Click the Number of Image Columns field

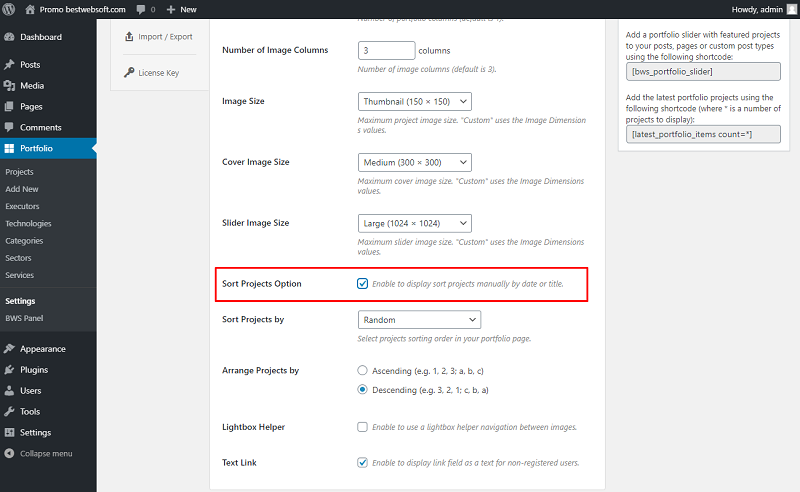pyautogui.click(x=386, y=51)
